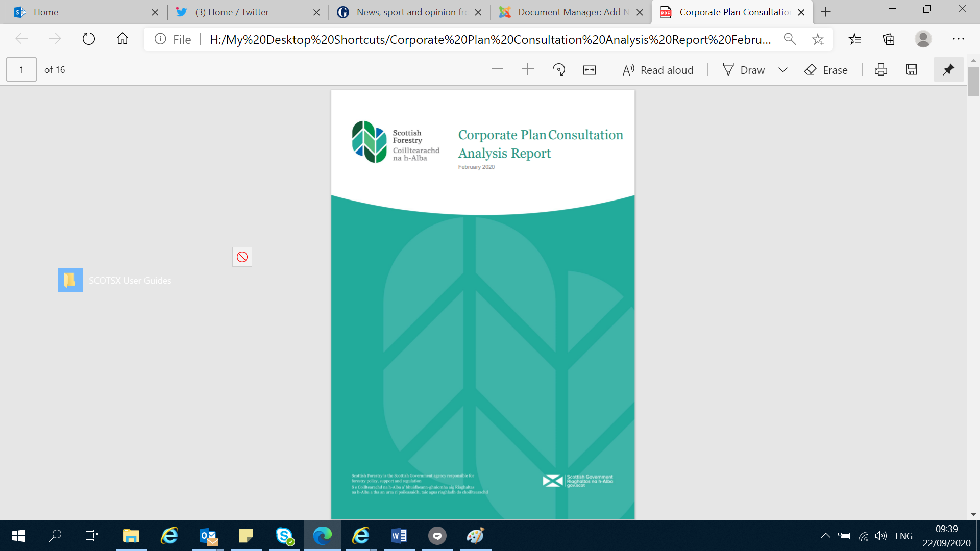Show hidden system tray icons

click(x=825, y=536)
